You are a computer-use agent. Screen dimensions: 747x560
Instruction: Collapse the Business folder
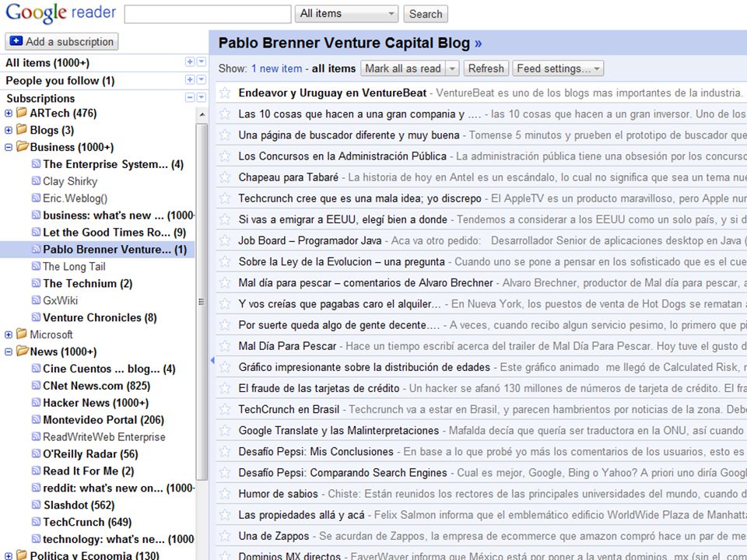(x=8, y=147)
